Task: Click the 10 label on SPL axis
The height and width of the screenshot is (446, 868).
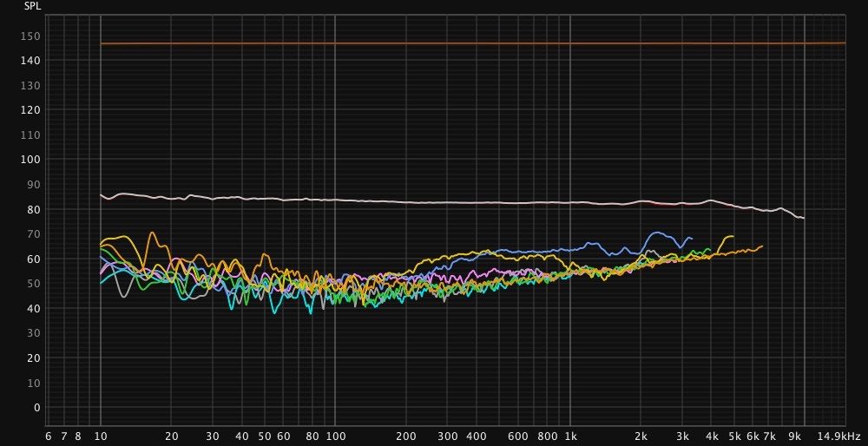Action: click(36, 383)
